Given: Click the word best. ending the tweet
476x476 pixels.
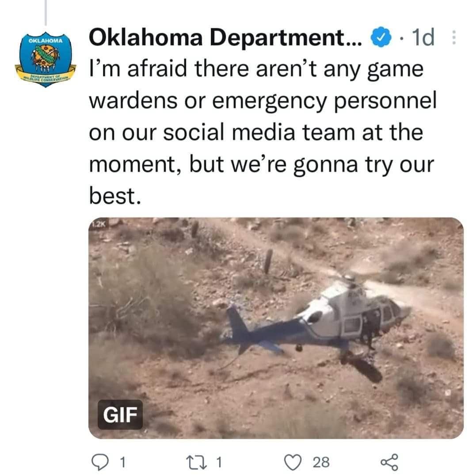Looking at the screenshot, I should [115, 196].
